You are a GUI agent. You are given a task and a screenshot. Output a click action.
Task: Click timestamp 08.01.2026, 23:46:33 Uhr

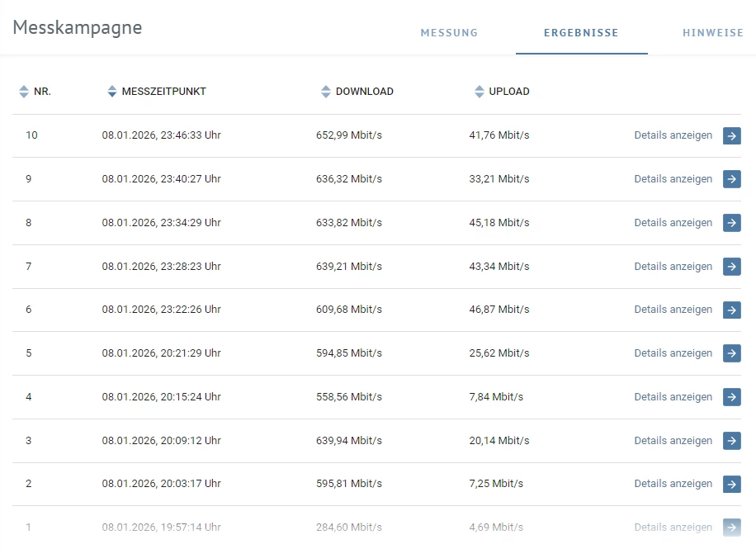[162, 135]
